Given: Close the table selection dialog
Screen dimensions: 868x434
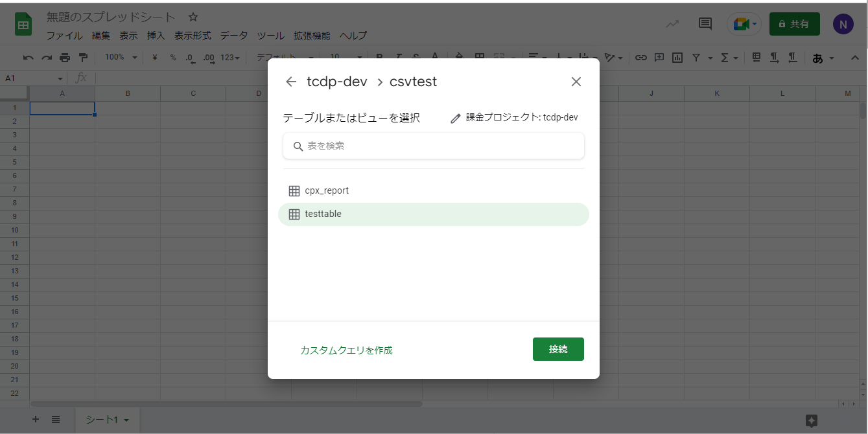Looking at the screenshot, I should 576,82.
